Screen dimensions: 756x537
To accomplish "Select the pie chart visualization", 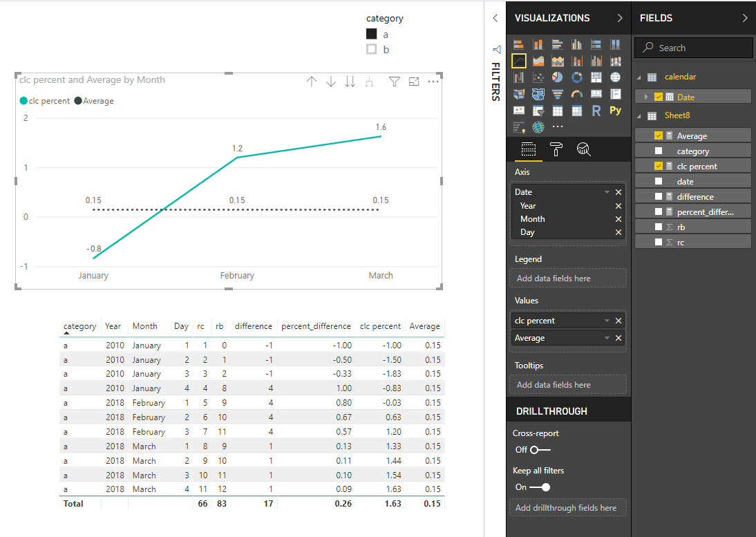I will tap(558, 77).
